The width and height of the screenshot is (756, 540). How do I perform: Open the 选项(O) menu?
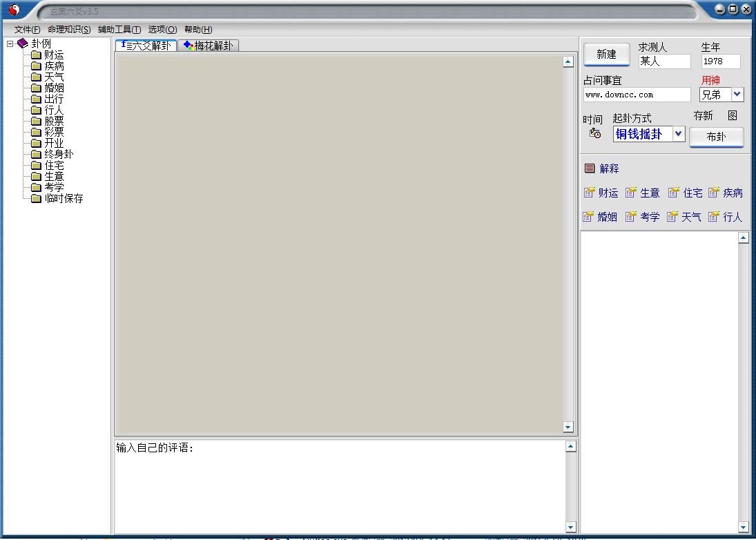click(162, 30)
